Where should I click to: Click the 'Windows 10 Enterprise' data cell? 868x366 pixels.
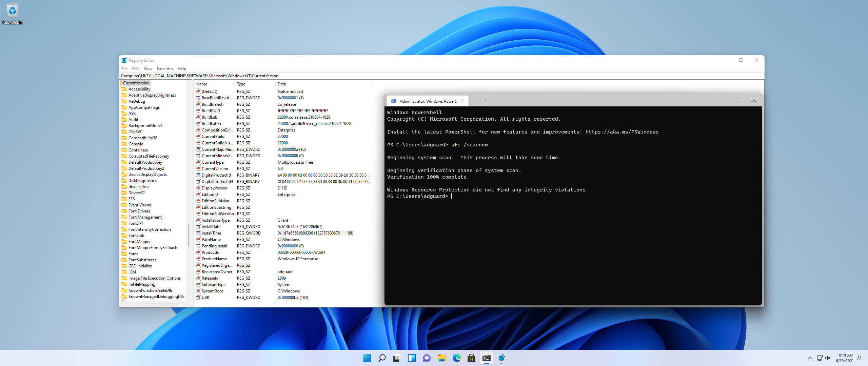298,259
